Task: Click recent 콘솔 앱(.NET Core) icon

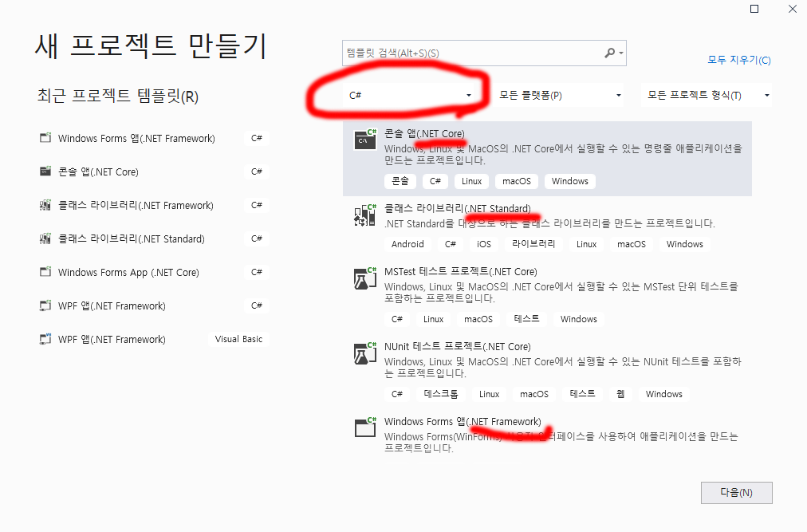Action: pyautogui.click(x=45, y=171)
